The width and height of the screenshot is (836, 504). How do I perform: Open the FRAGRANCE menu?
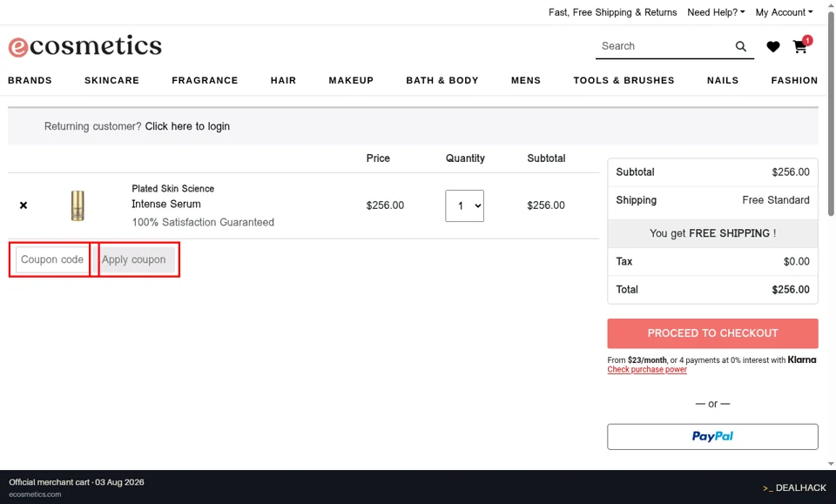tap(205, 80)
